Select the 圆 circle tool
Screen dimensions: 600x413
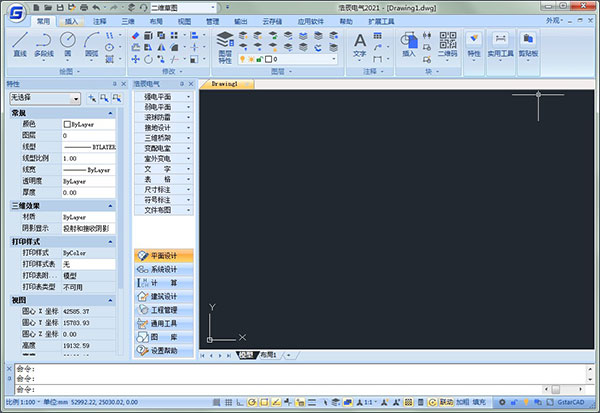point(68,45)
